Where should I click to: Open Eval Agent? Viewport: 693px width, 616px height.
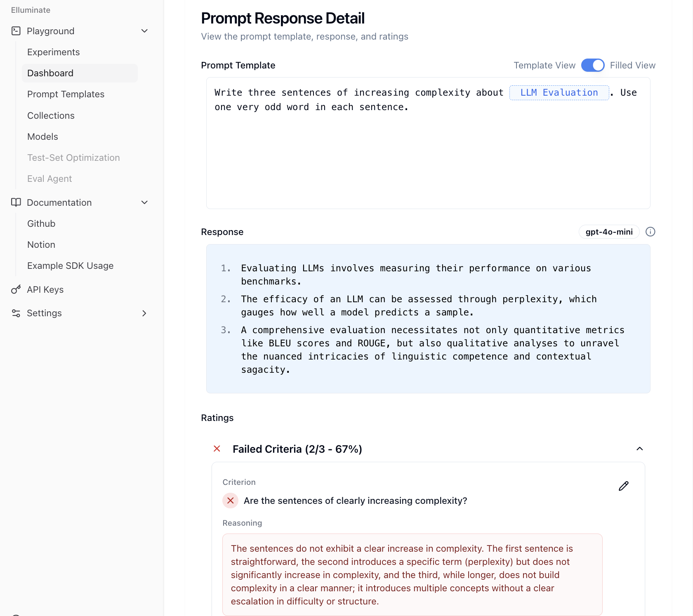49,179
